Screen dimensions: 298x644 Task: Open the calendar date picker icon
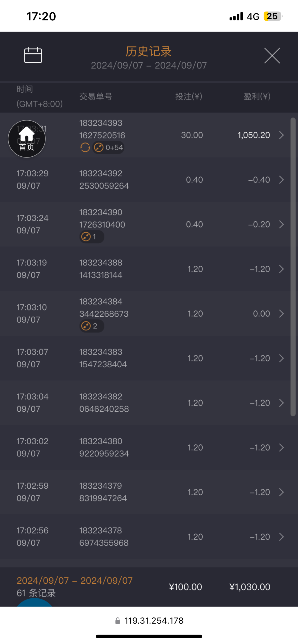[33, 55]
